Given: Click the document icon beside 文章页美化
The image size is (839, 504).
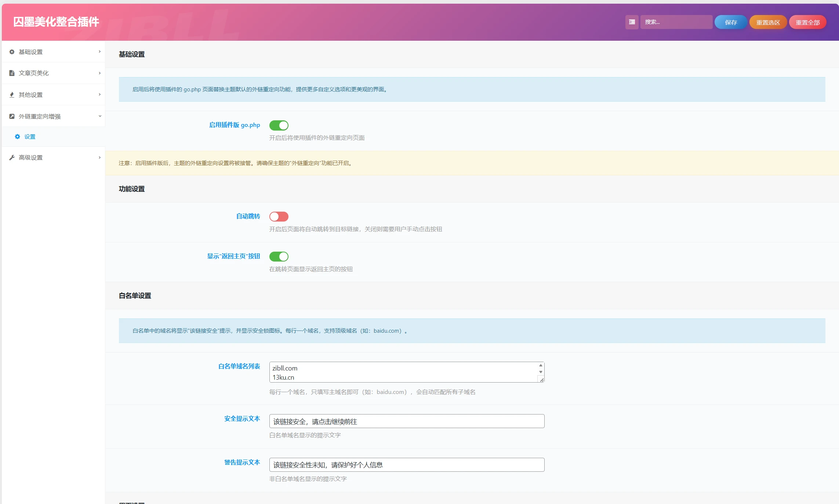Looking at the screenshot, I should (x=12, y=73).
